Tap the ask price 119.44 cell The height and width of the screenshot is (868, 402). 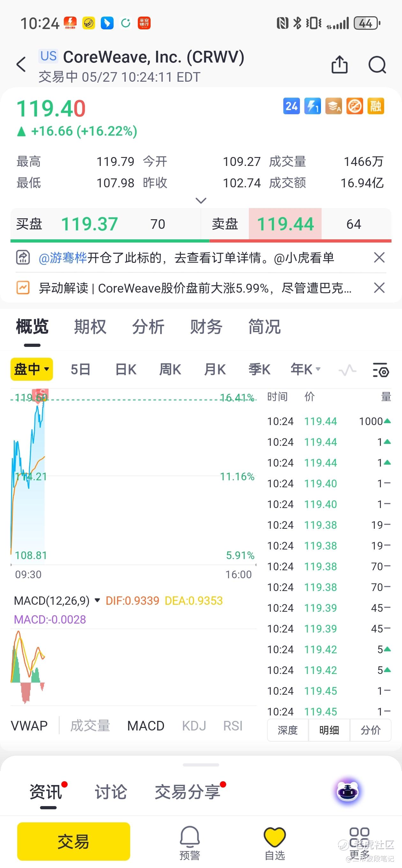(285, 224)
